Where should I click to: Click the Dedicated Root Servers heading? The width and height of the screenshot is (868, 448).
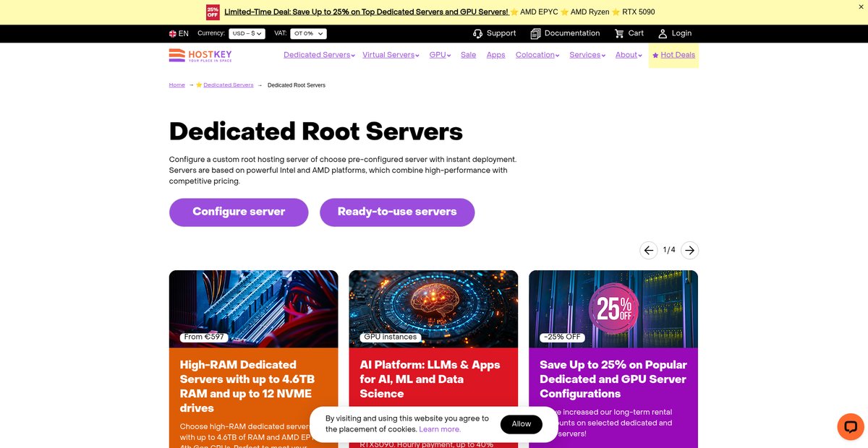[x=316, y=132]
